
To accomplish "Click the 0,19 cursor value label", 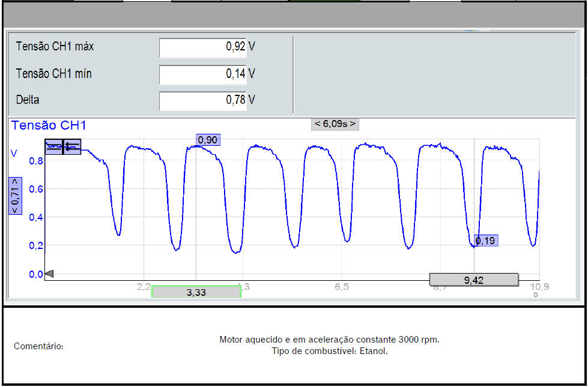I will tap(485, 241).
